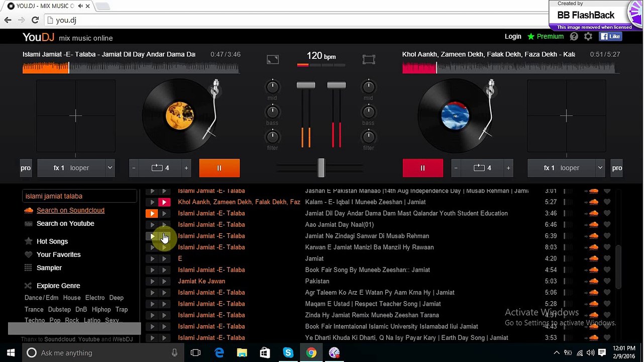Open the settings gear icon in header
The width and height of the screenshot is (644, 362).
tap(588, 37)
